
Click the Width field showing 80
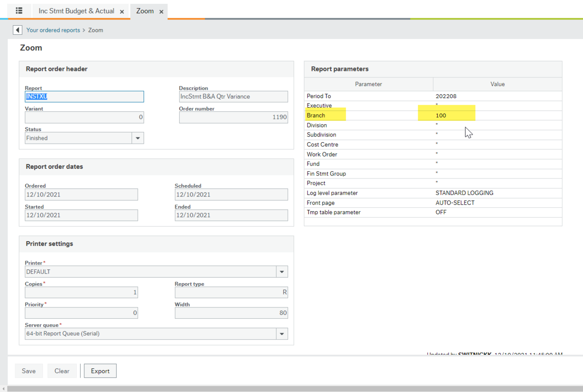click(x=231, y=313)
